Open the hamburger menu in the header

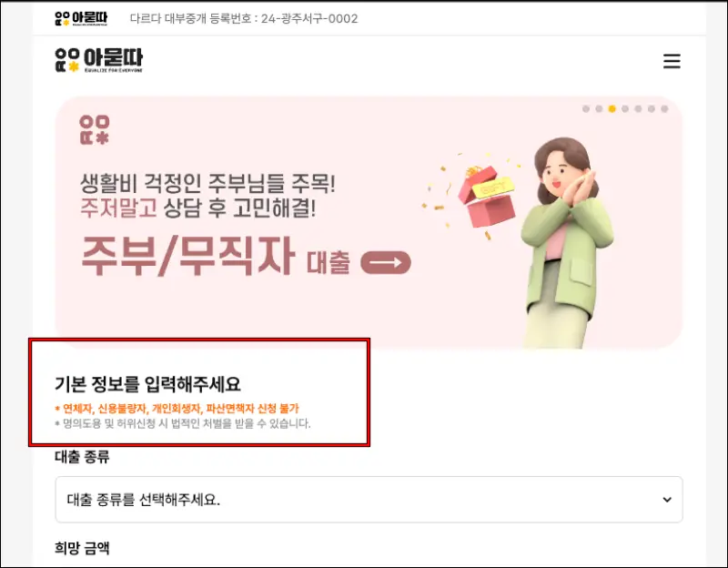[x=672, y=61]
